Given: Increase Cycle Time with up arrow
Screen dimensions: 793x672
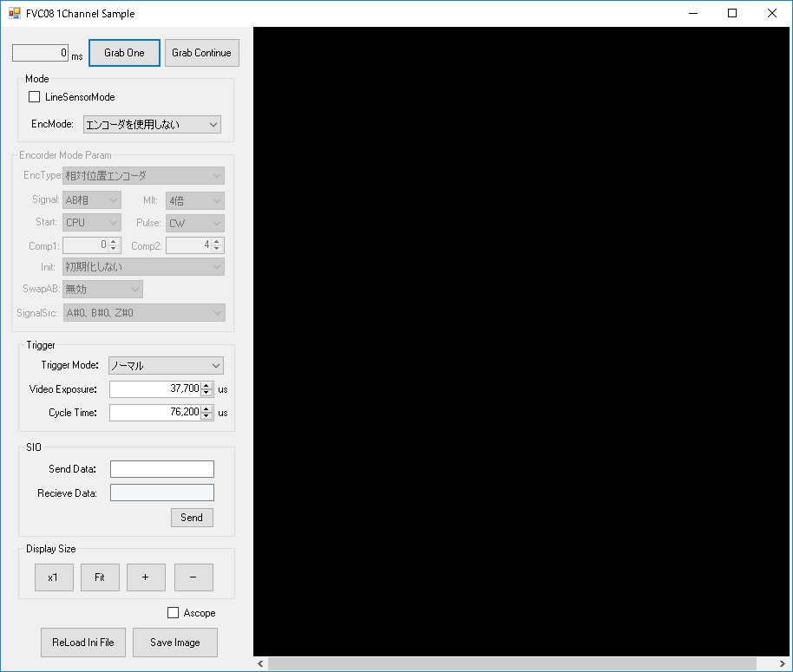Looking at the screenshot, I should 206,408.
